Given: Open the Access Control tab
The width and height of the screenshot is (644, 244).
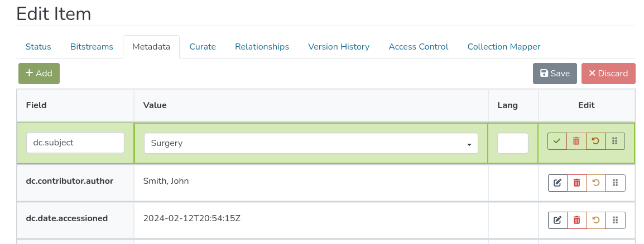Looking at the screenshot, I should pos(419,47).
